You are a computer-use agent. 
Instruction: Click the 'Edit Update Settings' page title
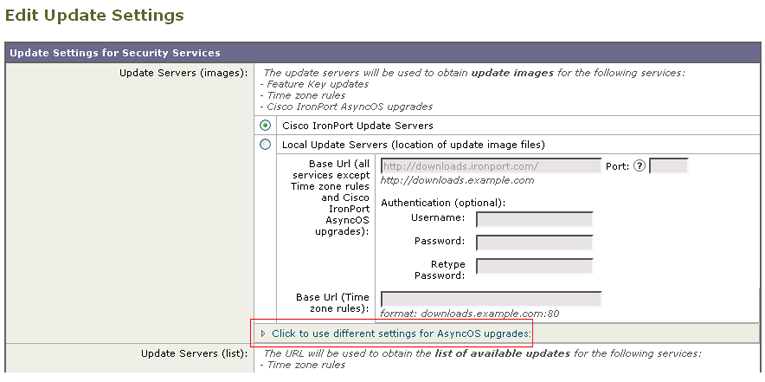click(94, 15)
